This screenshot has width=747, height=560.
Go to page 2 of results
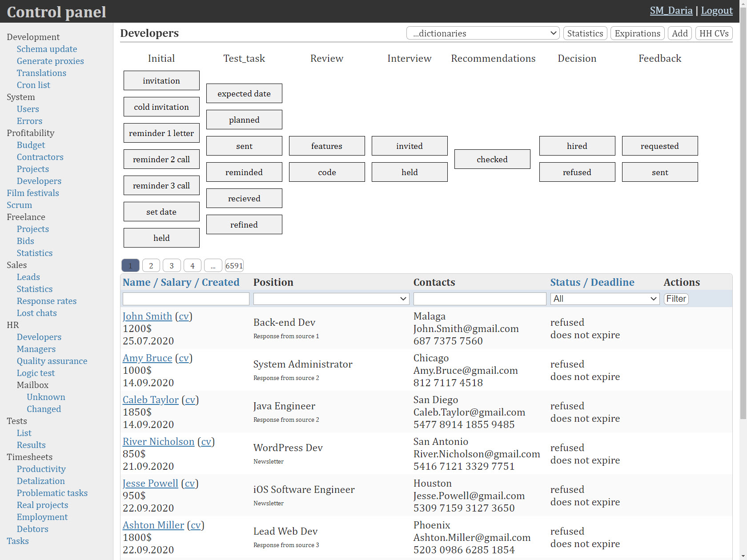(x=151, y=266)
